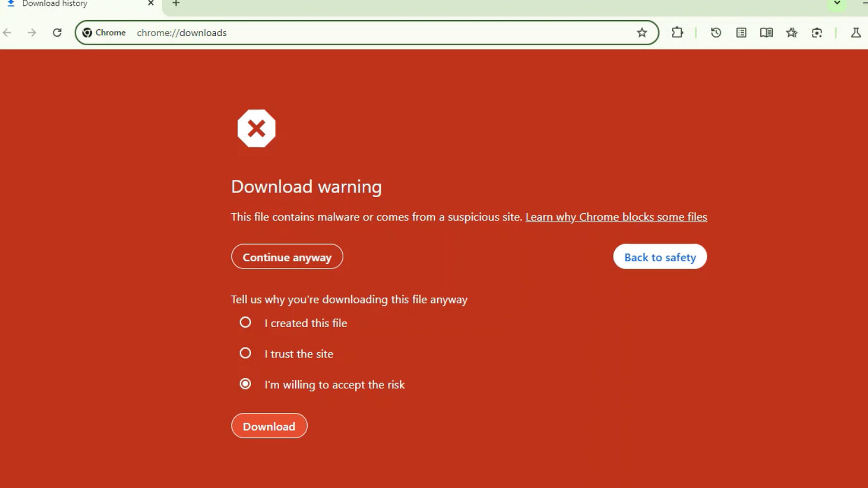Viewport: 868px width, 488px height.
Task: Click the screenshot capture toolbar icon
Action: (x=817, y=33)
